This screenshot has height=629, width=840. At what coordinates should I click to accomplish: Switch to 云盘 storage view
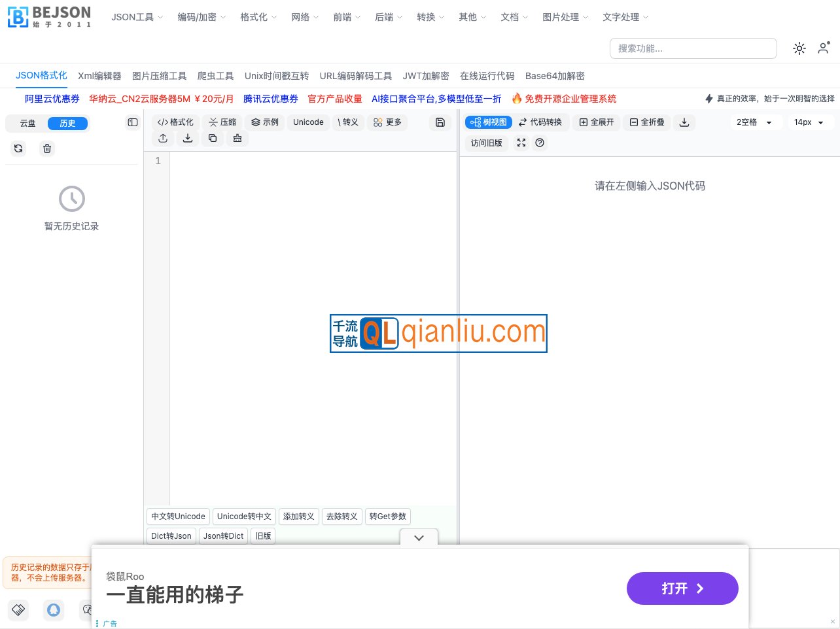[x=27, y=123]
